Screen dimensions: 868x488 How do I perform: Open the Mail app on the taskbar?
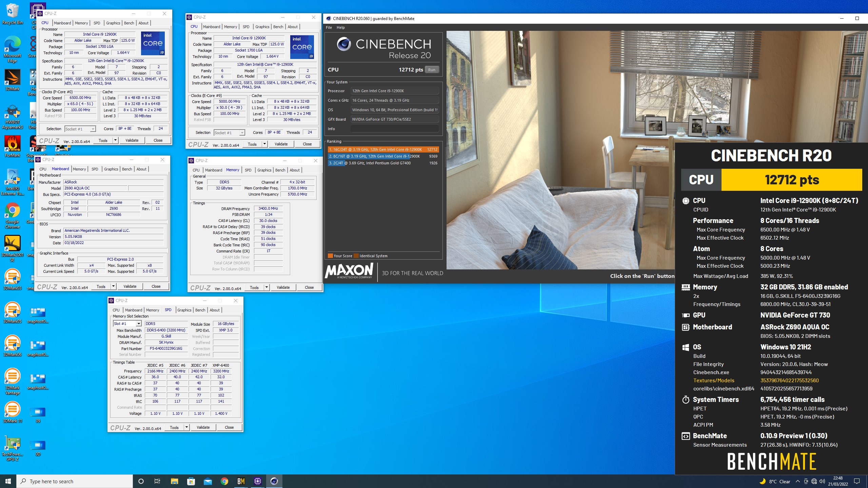pyautogui.click(x=208, y=481)
